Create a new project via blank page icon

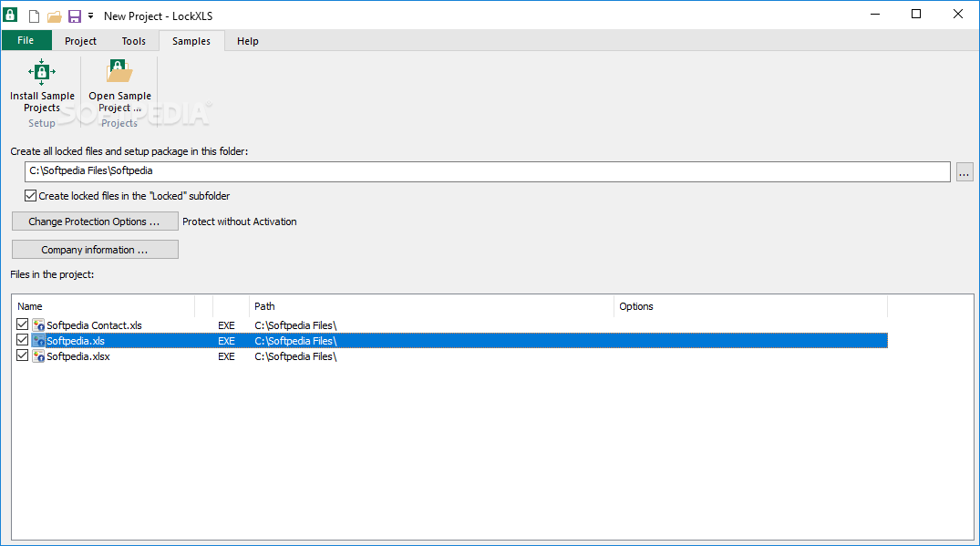(x=35, y=16)
